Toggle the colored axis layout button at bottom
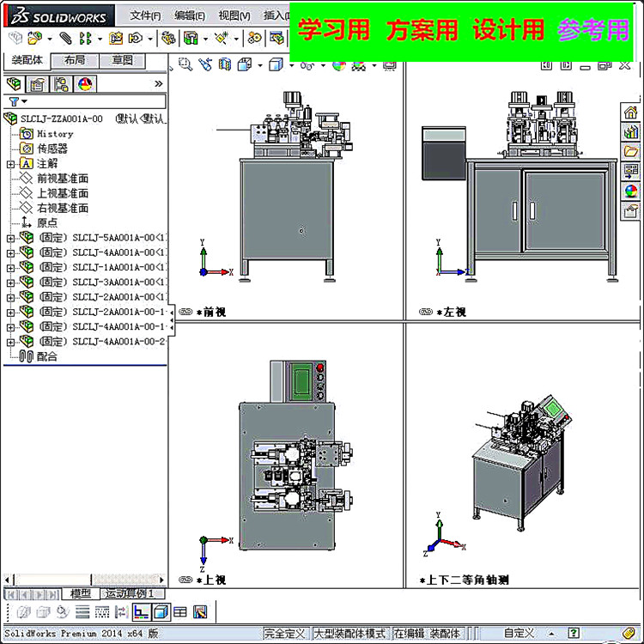 pos(142,612)
